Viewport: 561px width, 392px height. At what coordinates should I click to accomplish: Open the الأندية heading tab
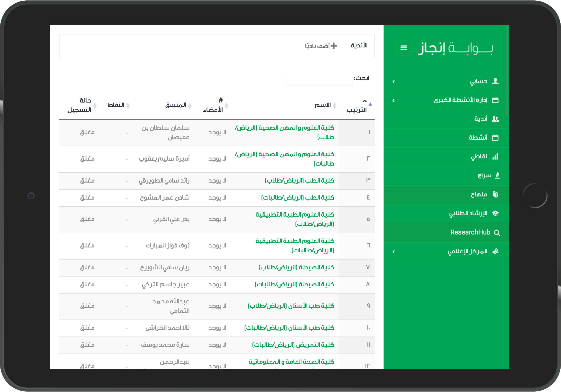[359, 46]
